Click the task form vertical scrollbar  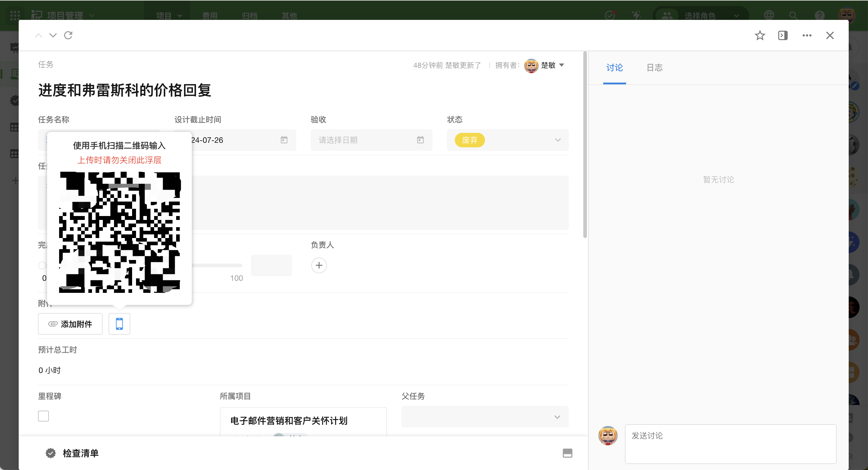tap(585, 145)
